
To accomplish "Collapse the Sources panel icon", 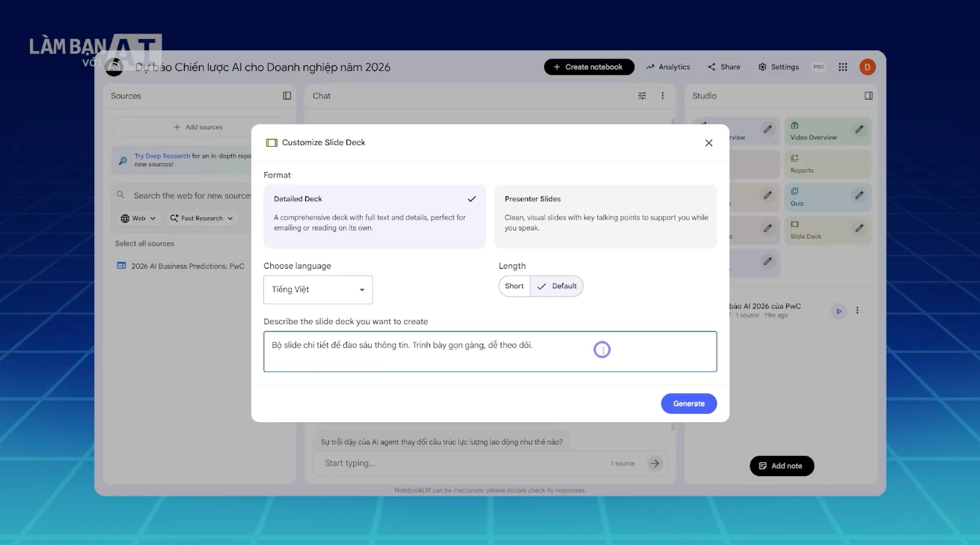I will [x=287, y=96].
